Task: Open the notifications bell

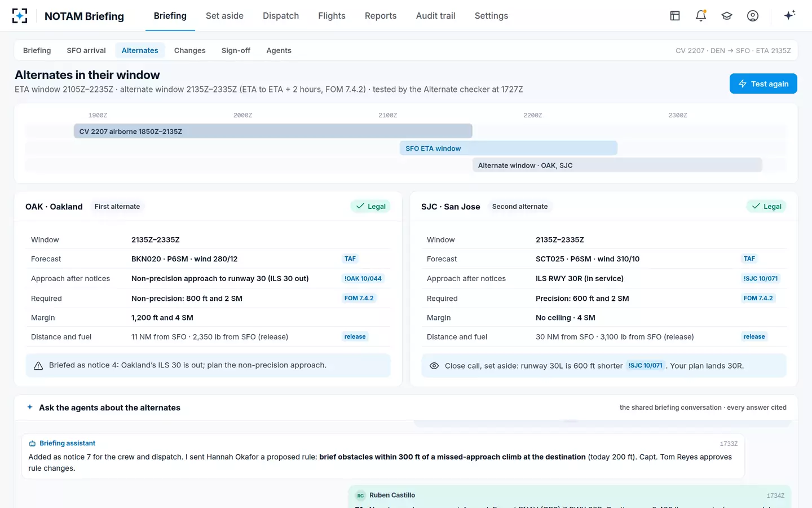Action: [701, 16]
